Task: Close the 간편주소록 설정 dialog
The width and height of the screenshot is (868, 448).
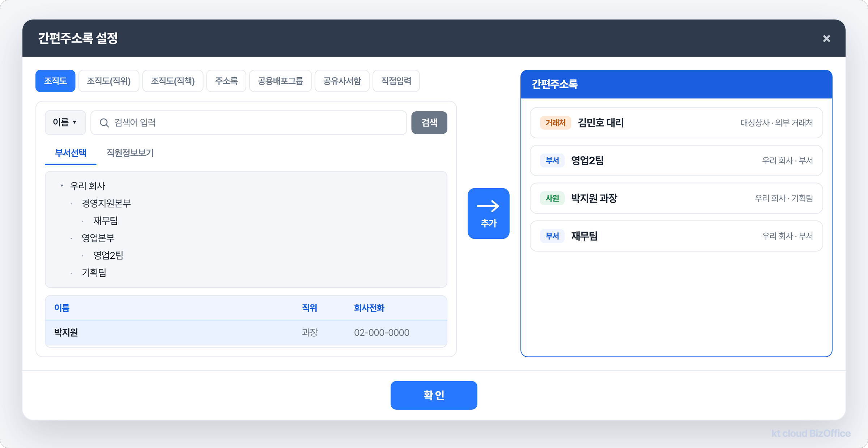Action: (826, 38)
